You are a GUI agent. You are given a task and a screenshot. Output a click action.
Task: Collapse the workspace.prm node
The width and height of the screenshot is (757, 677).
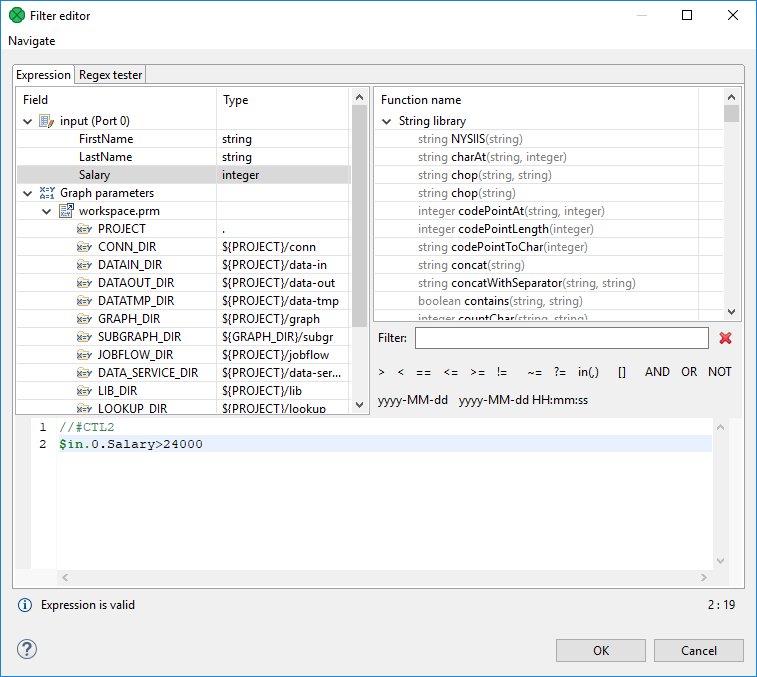[46, 211]
